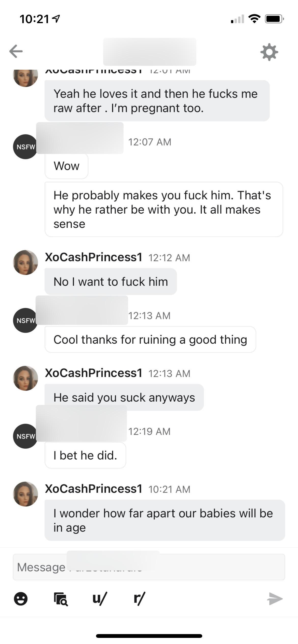The image size is (298, 644).
Task: Select the "Wow" message bubble
Action: (66, 166)
